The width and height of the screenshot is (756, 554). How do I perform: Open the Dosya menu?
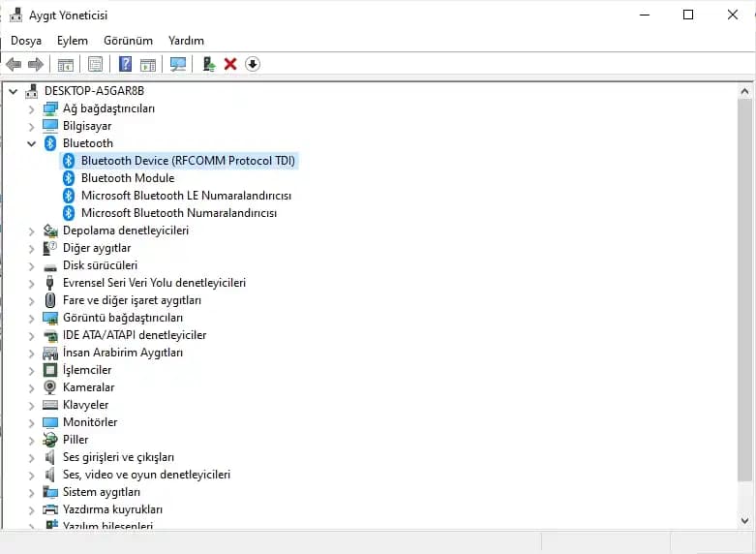[26, 41]
